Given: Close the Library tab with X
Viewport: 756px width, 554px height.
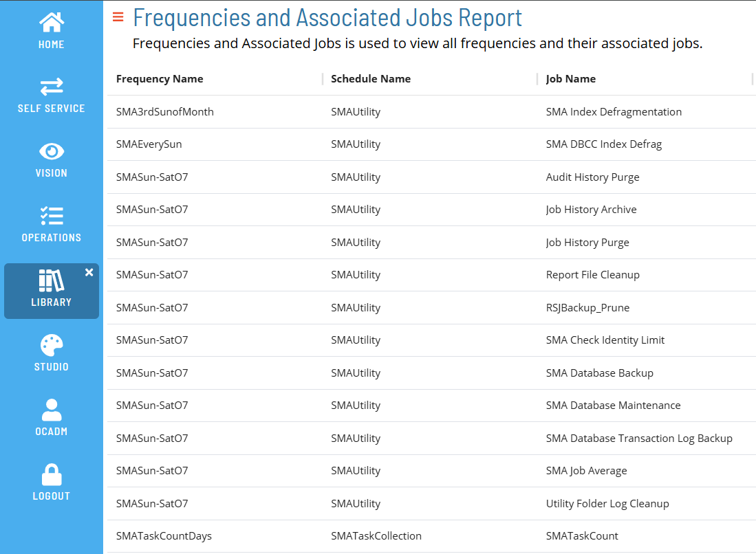Looking at the screenshot, I should click(89, 272).
